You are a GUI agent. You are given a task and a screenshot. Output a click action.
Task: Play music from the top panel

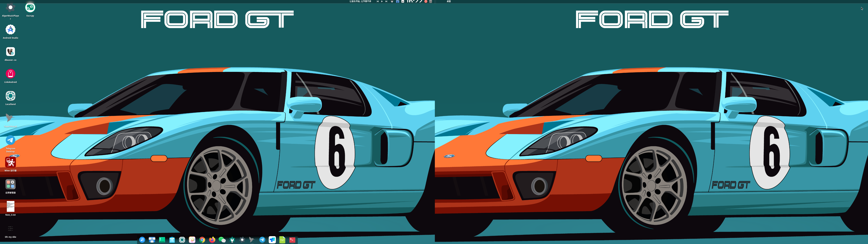point(382,1)
